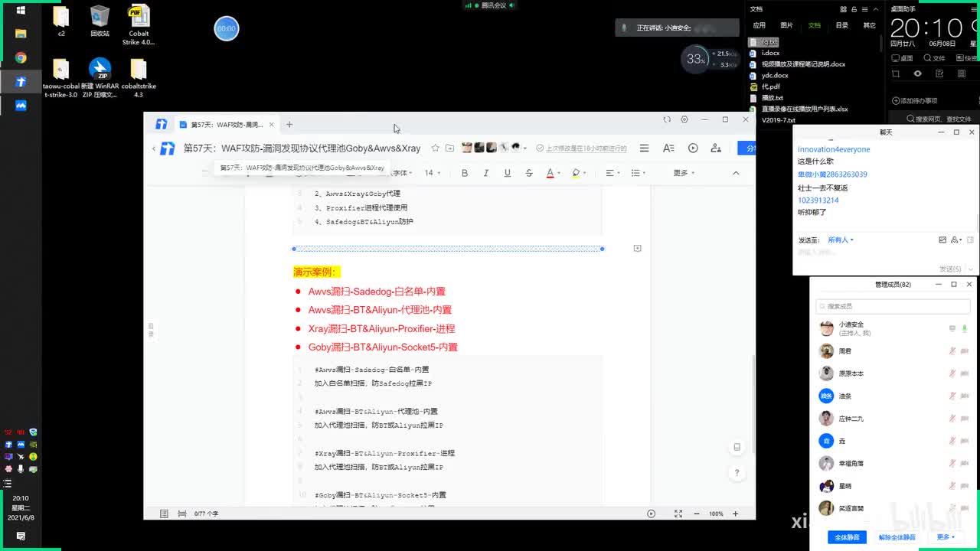Enter fullscreen from document status bar

(x=678, y=514)
